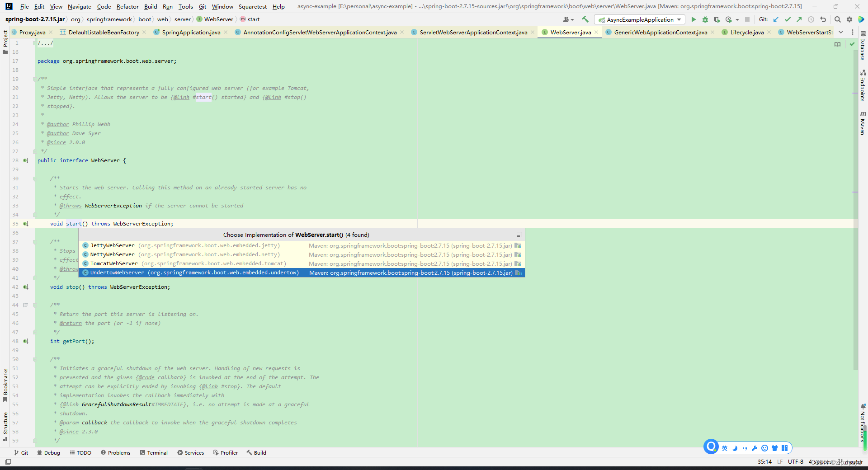Screen dimensions: 868x470
Task: Open the Services tool tab
Action: pos(190,452)
